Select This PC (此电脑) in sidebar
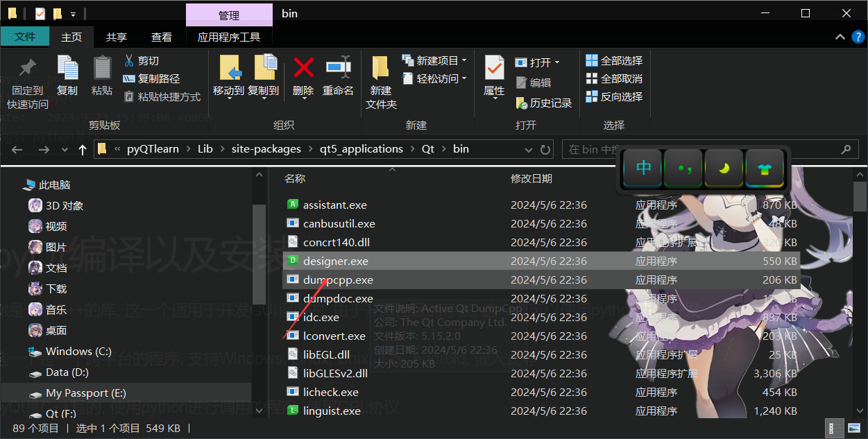The height and width of the screenshot is (439, 868). coord(54,184)
